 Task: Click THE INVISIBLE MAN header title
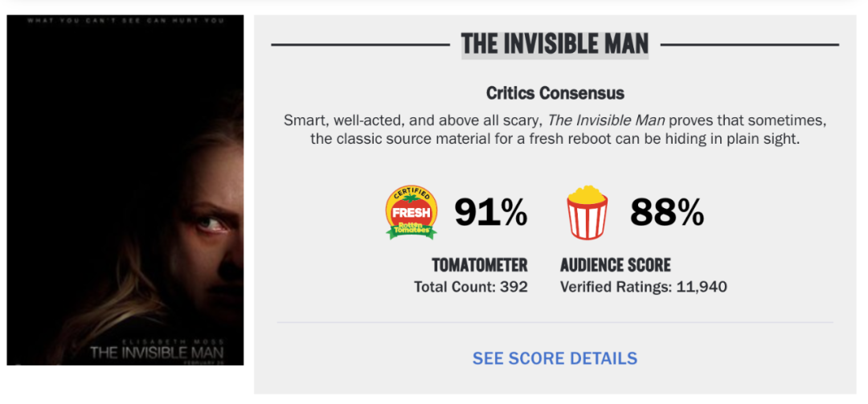tap(555, 44)
